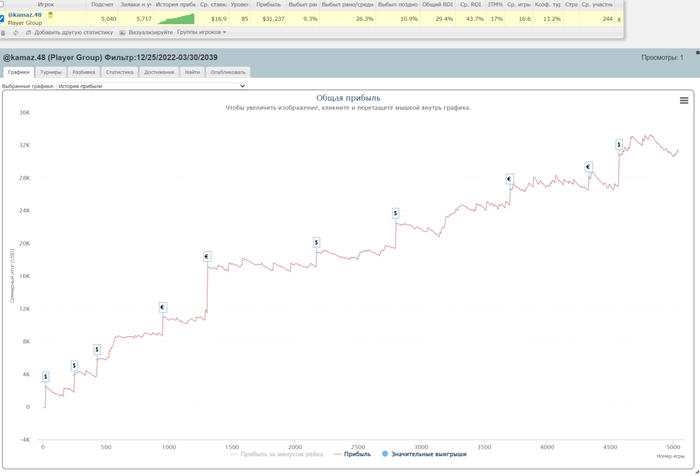Click the $ win marker near game 4600
This screenshot has height=476, width=700.
click(x=619, y=145)
